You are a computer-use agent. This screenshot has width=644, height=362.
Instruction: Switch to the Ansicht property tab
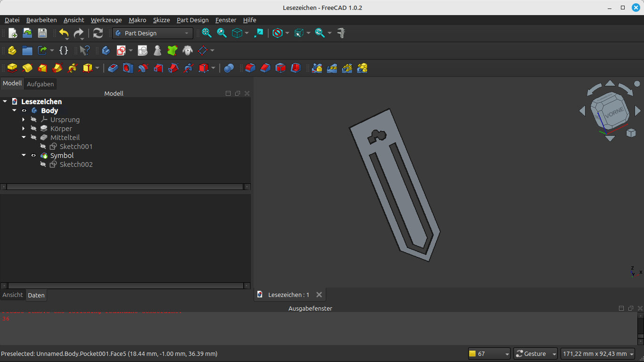13,295
